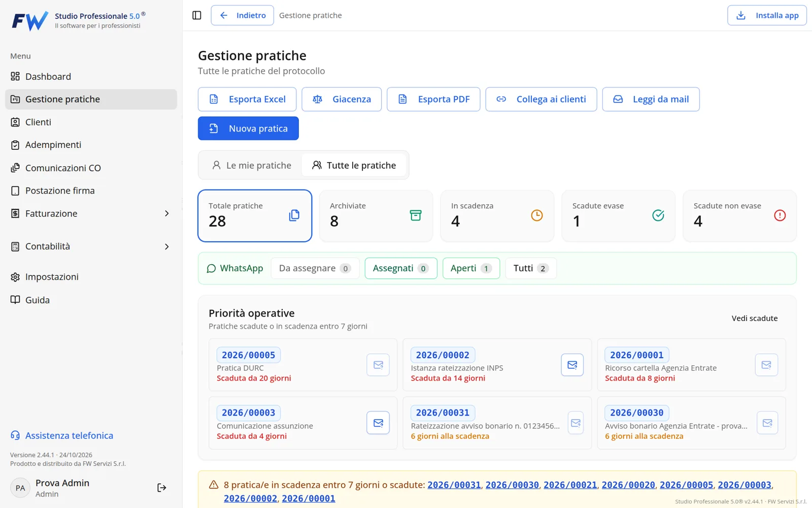Filter by Scadute non evase card
812x508 pixels.
click(x=740, y=216)
